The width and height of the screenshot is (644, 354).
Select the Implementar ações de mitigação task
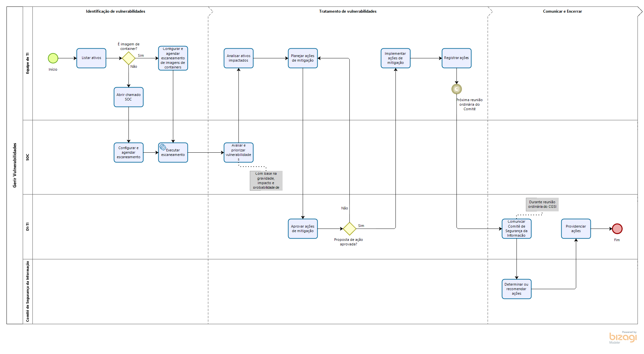395,58
